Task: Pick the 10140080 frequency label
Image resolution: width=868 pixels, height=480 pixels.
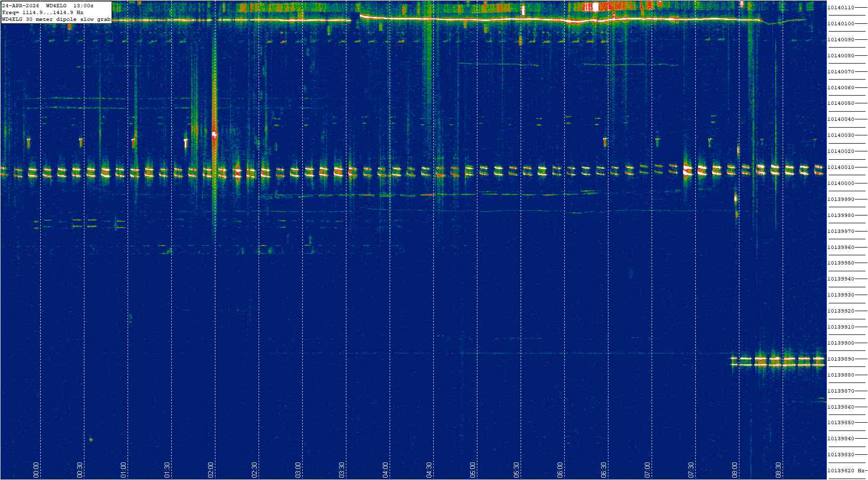Action: coord(841,56)
